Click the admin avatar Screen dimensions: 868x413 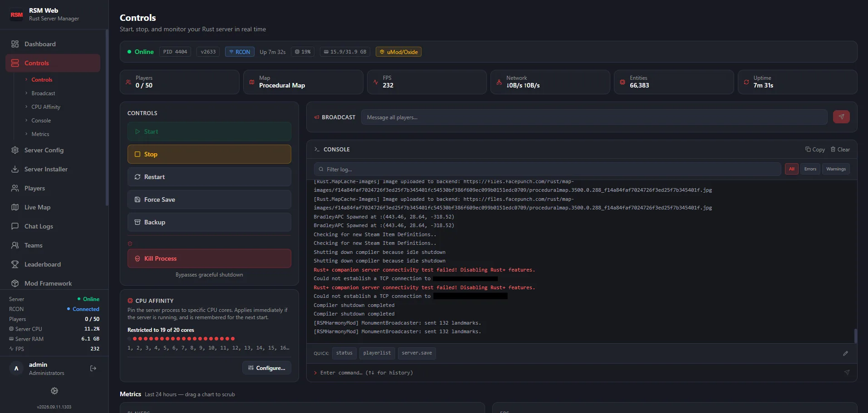point(16,368)
